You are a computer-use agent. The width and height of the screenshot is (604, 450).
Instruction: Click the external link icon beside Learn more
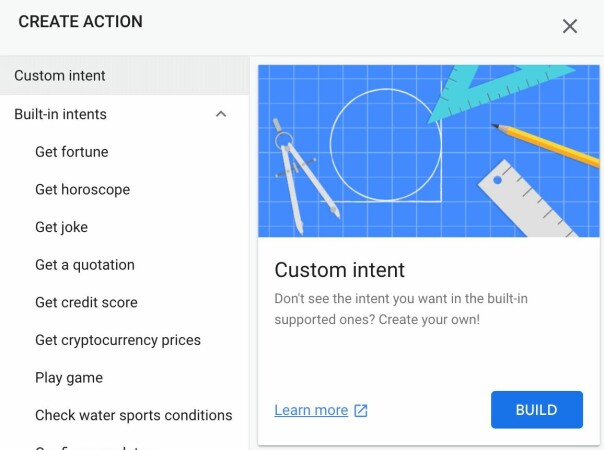pyautogui.click(x=361, y=410)
